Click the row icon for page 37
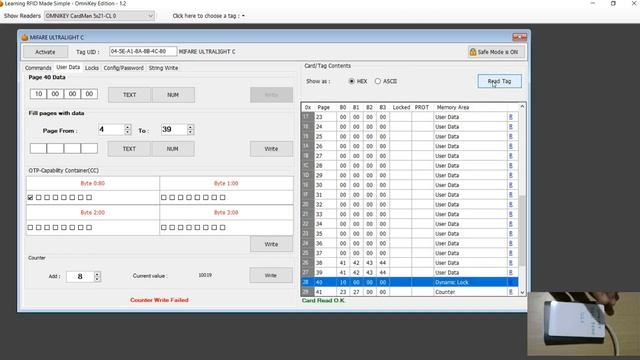The width and height of the screenshot is (640, 360). click(511, 253)
